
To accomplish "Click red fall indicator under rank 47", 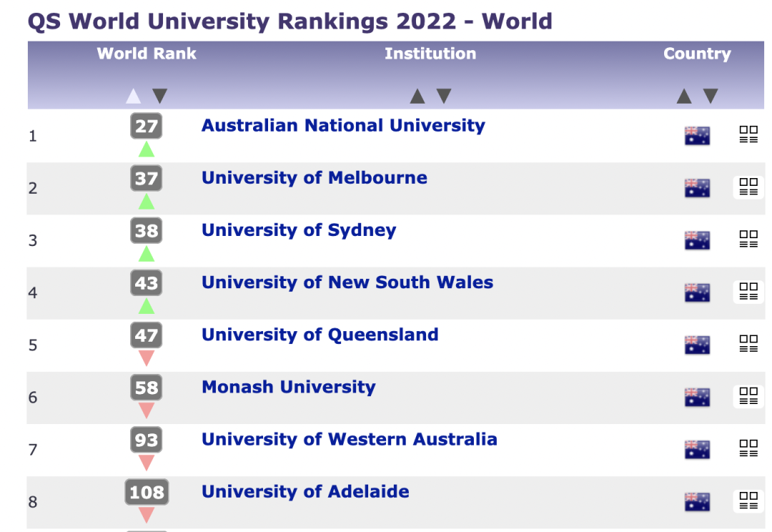I will [147, 358].
